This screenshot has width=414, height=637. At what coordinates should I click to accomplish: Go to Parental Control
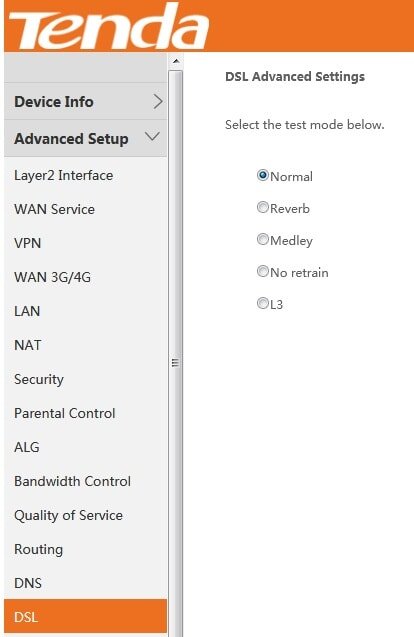(x=65, y=413)
